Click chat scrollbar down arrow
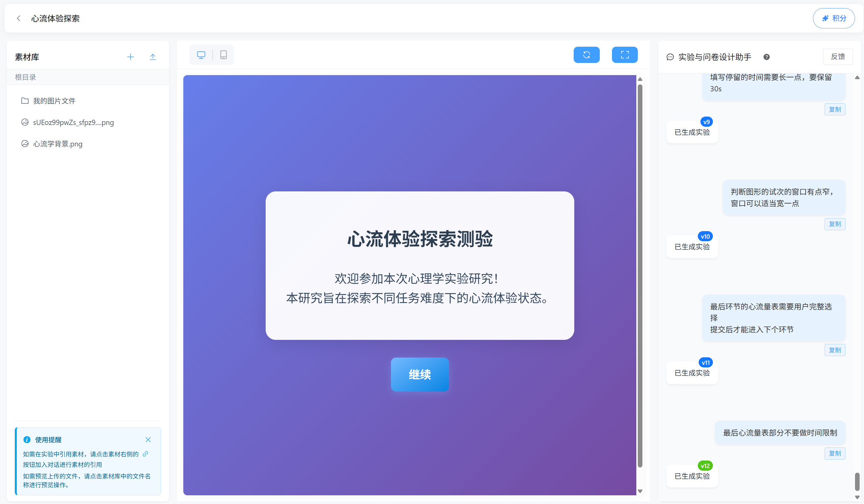This screenshot has width=864, height=504. click(x=857, y=497)
